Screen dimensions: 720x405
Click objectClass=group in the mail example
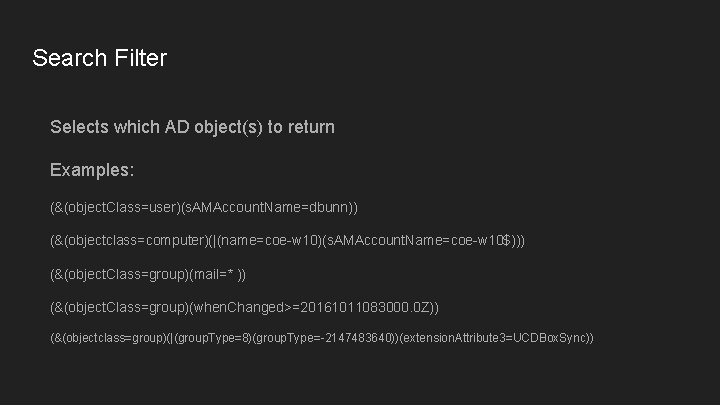click(x=126, y=275)
